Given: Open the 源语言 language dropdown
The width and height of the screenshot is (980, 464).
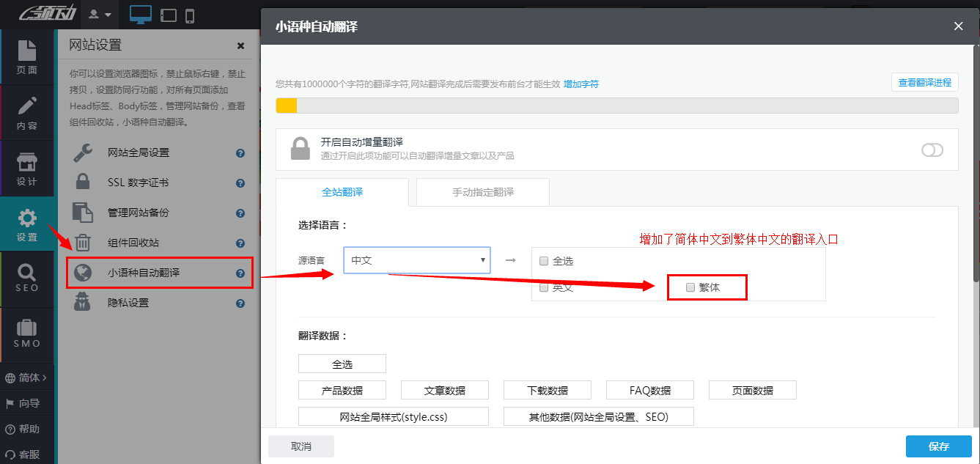Looking at the screenshot, I should point(416,260).
